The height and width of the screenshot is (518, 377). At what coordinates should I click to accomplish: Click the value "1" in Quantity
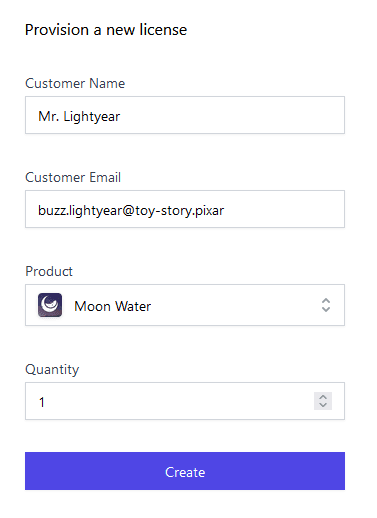coord(42,402)
